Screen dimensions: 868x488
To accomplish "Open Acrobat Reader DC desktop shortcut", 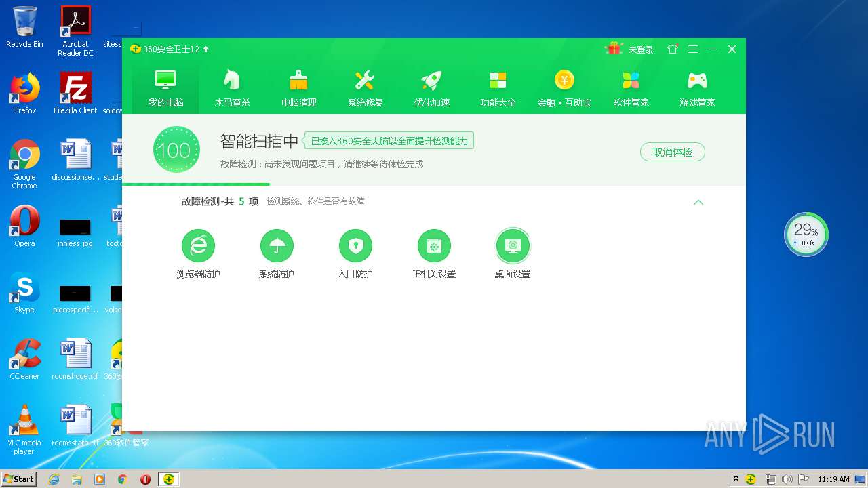I will [x=76, y=31].
